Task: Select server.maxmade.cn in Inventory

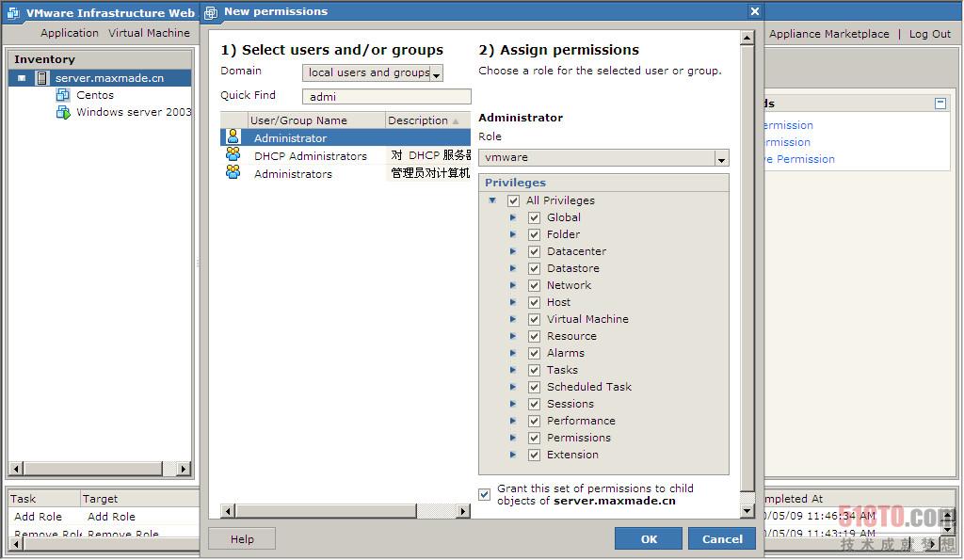Action: 109,78
